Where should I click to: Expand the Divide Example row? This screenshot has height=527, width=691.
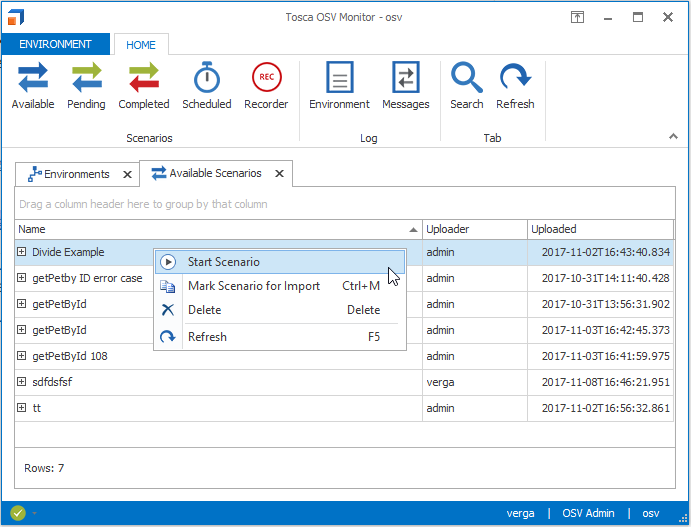(x=22, y=252)
